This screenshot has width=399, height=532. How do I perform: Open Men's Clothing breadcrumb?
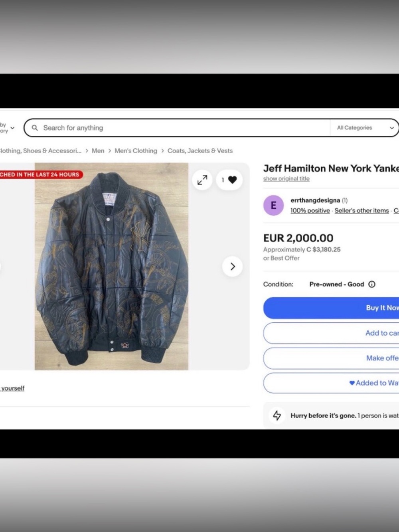pos(136,151)
